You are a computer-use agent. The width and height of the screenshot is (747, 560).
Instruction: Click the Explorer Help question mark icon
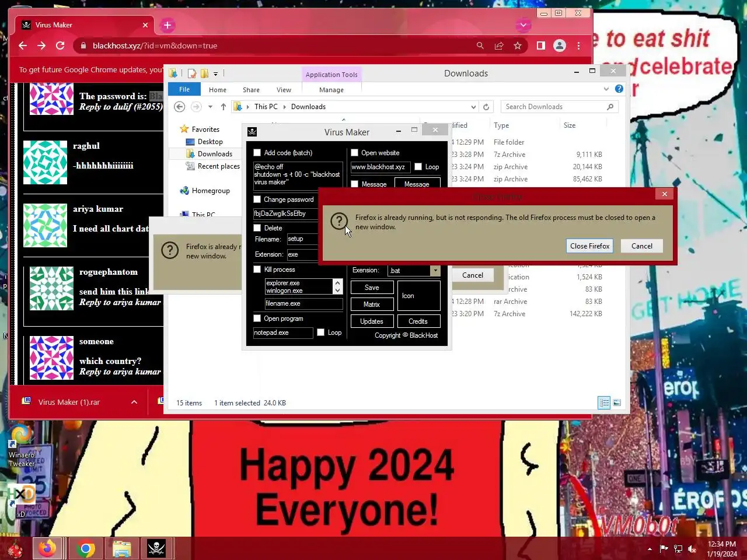click(x=619, y=89)
